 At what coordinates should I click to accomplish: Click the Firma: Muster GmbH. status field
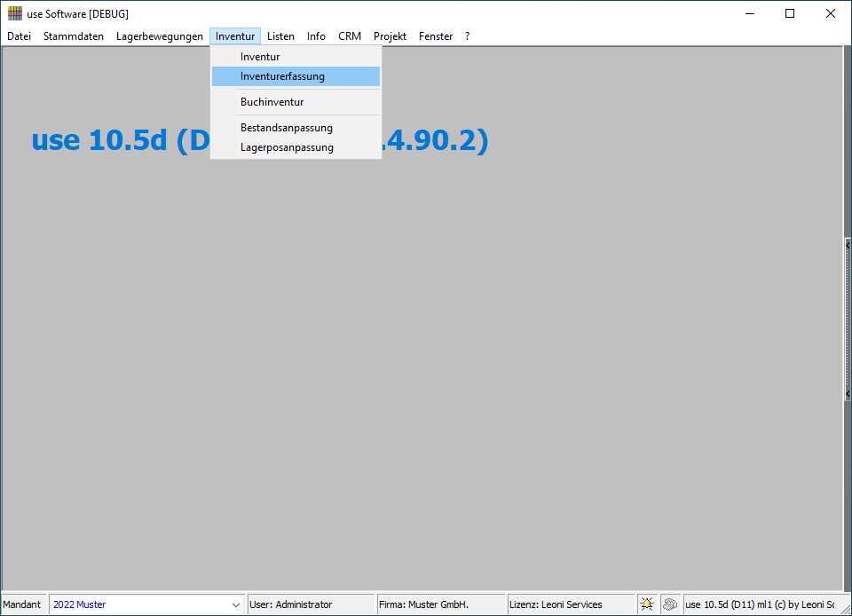coord(441,604)
